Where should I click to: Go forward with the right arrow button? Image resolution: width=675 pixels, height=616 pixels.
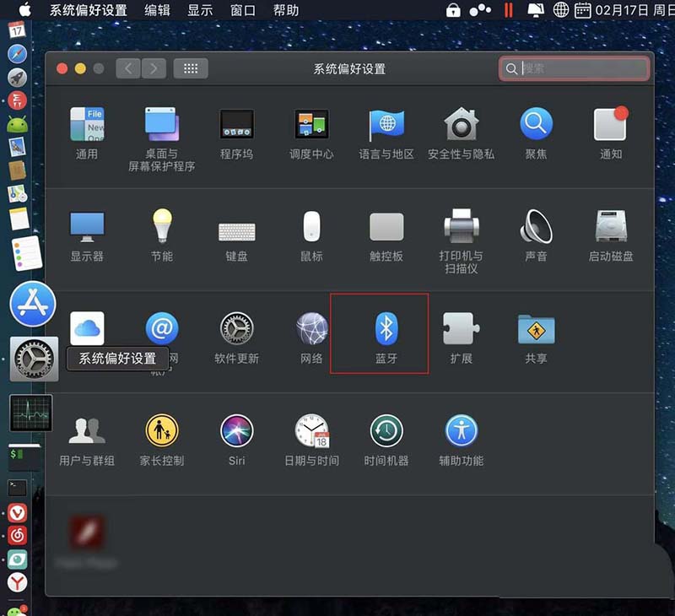point(154,68)
